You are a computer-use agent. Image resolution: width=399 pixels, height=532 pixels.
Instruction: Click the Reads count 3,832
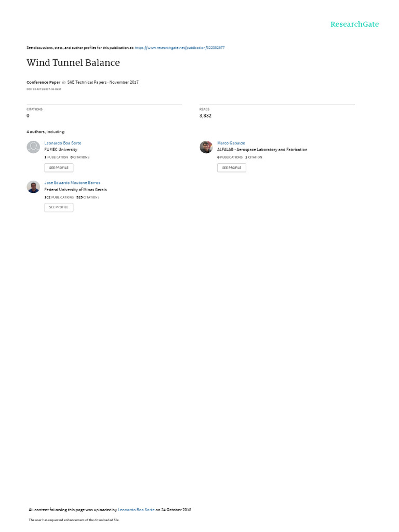pos(205,116)
